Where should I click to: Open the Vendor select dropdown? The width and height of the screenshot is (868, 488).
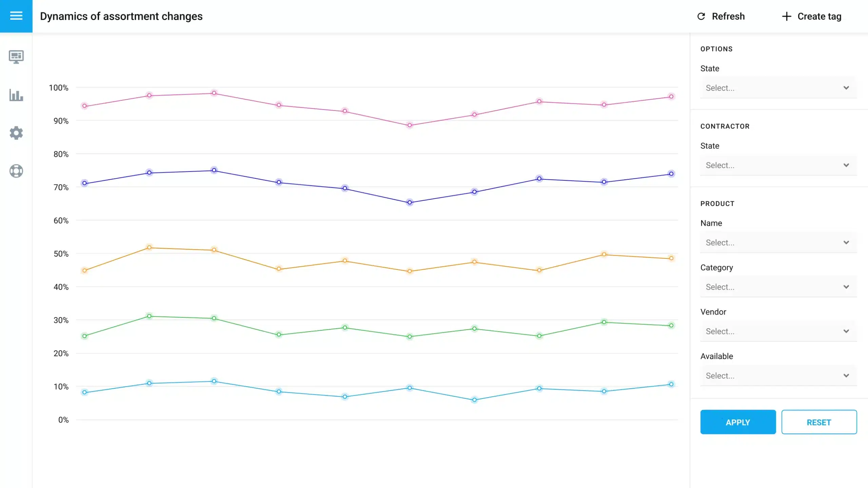(x=778, y=331)
